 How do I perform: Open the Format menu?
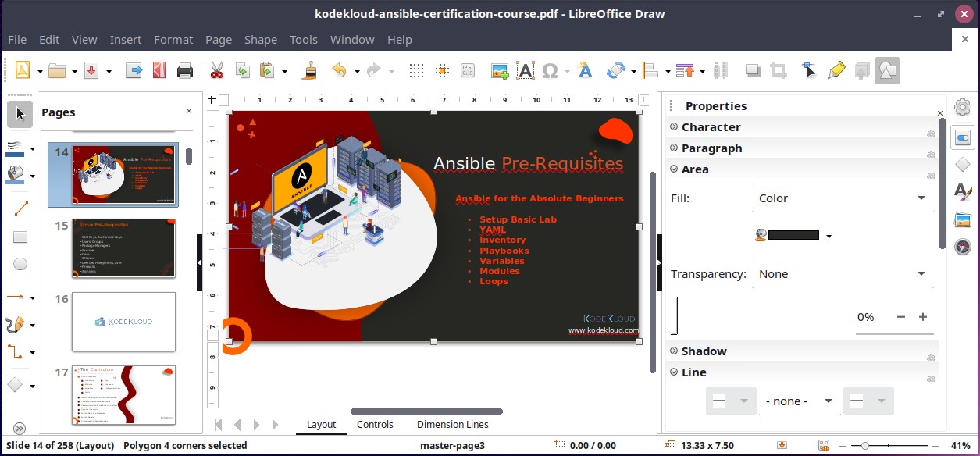tap(173, 39)
